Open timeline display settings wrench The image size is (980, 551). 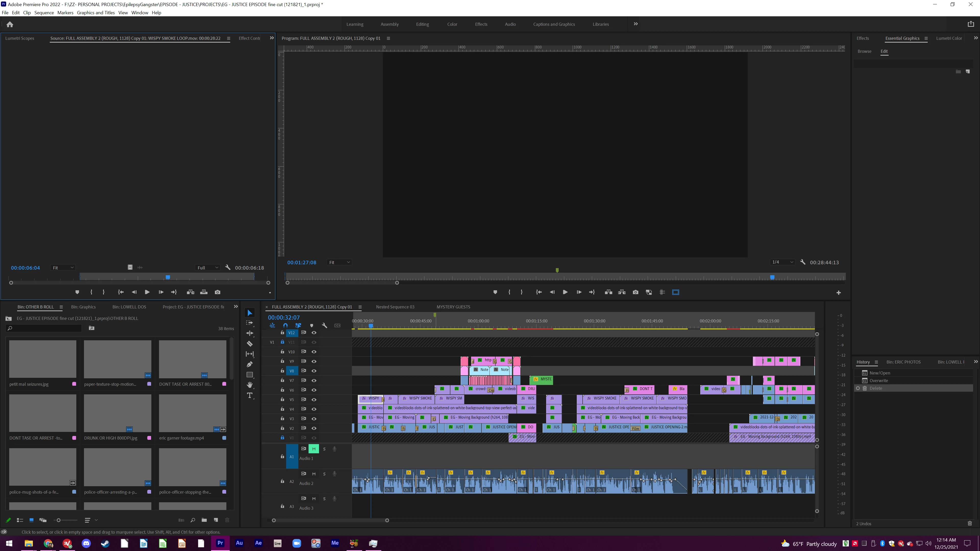325,325
